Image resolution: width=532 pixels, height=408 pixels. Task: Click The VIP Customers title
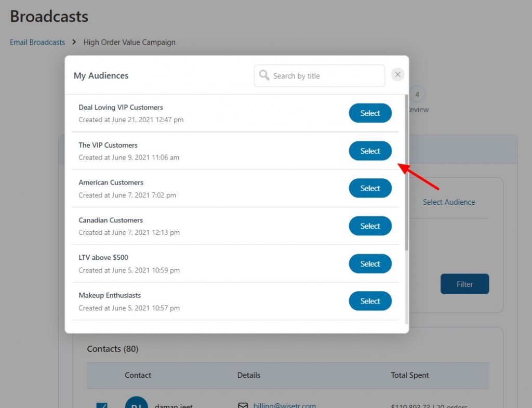tap(108, 145)
